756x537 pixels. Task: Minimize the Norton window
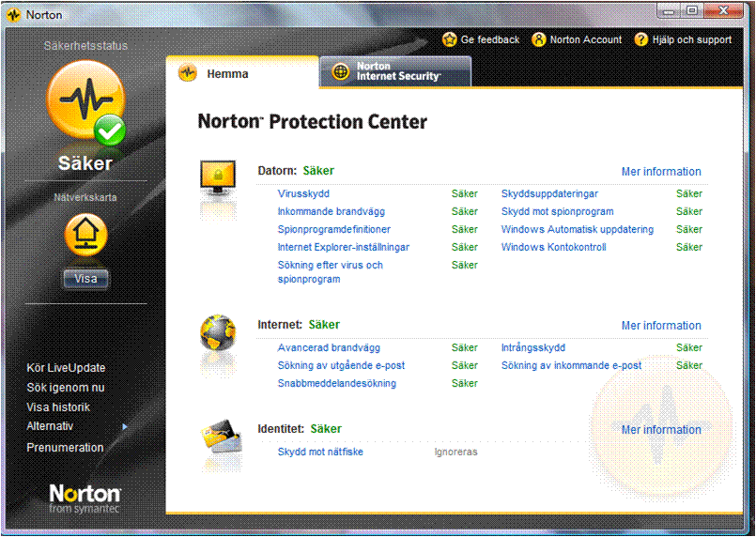pyautogui.click(x=670, y=11)
